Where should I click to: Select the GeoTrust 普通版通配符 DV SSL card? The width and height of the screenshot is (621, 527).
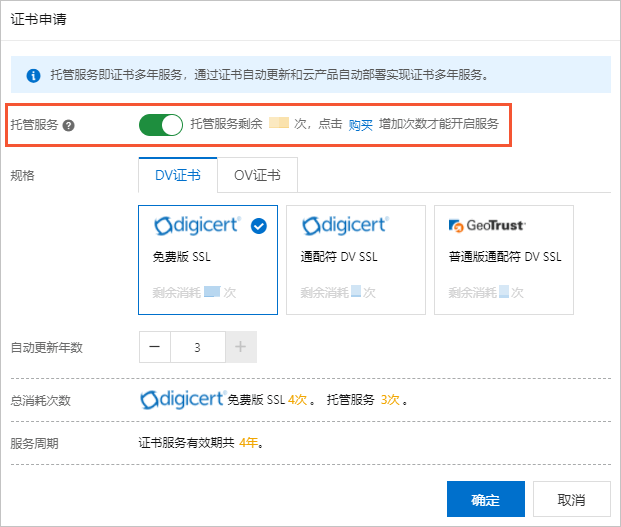pyautogui.click(x=504, y=260)
